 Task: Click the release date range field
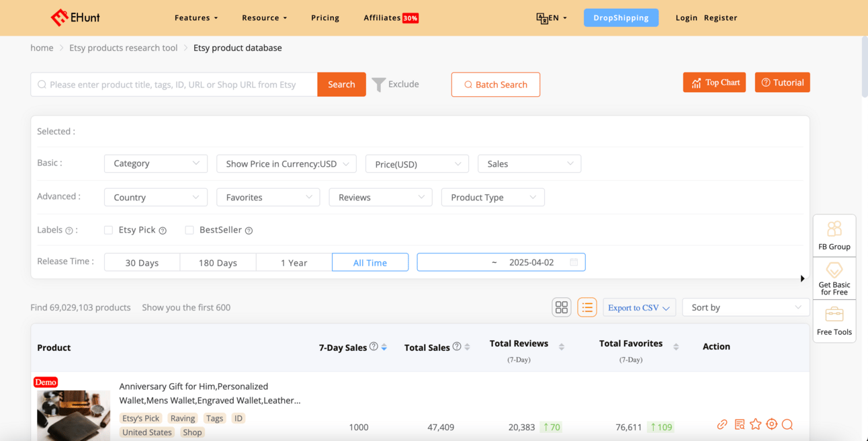click(501, 262)
